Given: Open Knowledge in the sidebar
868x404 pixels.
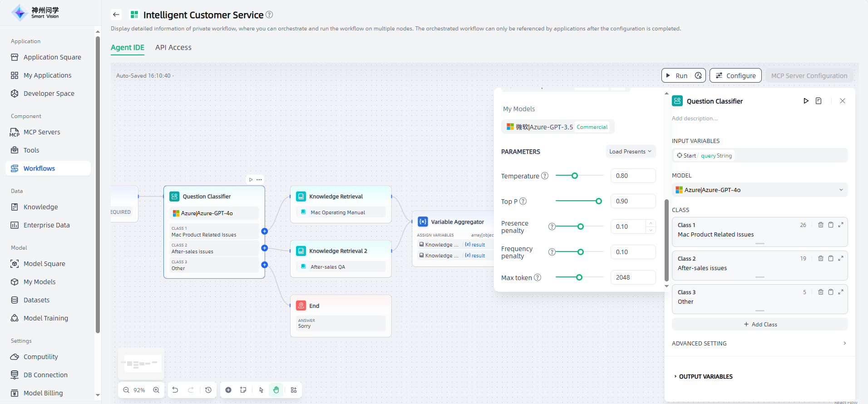Looking at the screenshot, I should pyautogui.click(x=40, y=207).
